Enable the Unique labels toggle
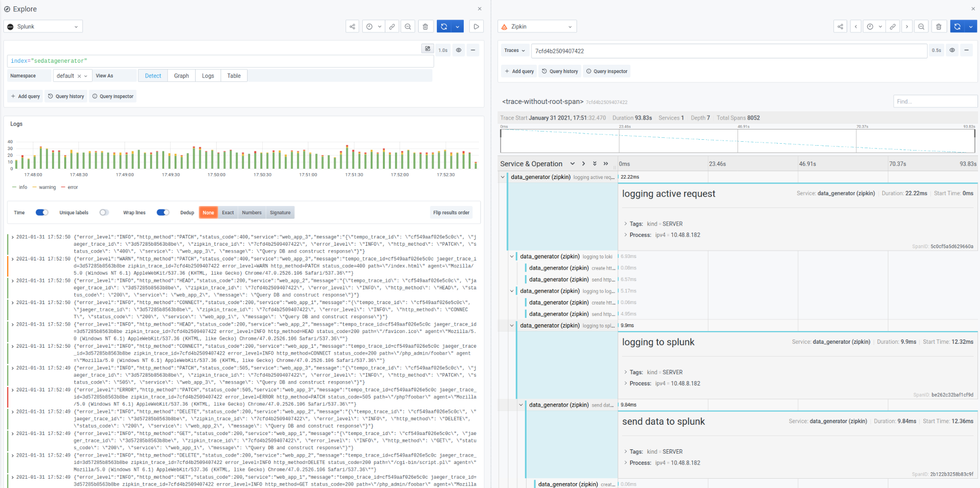980x488 pixels. coord(104,212)
